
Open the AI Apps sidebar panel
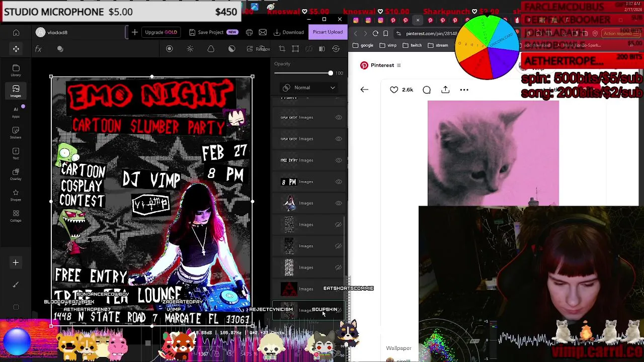point(16,112)
